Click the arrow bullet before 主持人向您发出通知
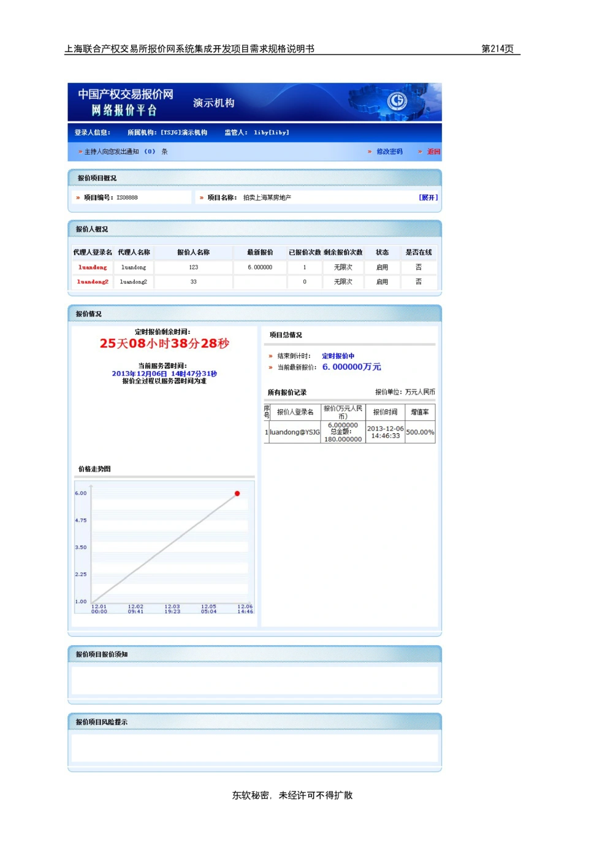613x868 pixels. pos(80,152)
